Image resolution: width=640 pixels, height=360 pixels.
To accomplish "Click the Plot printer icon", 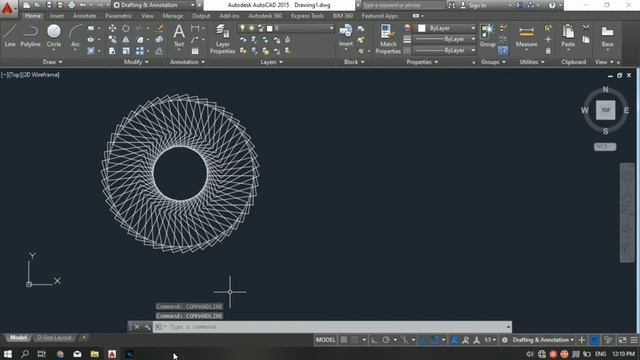I will coord(71,5).
